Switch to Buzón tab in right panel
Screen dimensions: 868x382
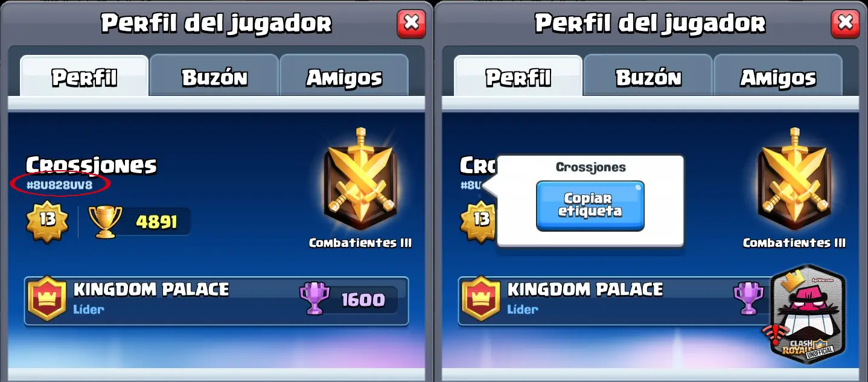tap(648, 77)
